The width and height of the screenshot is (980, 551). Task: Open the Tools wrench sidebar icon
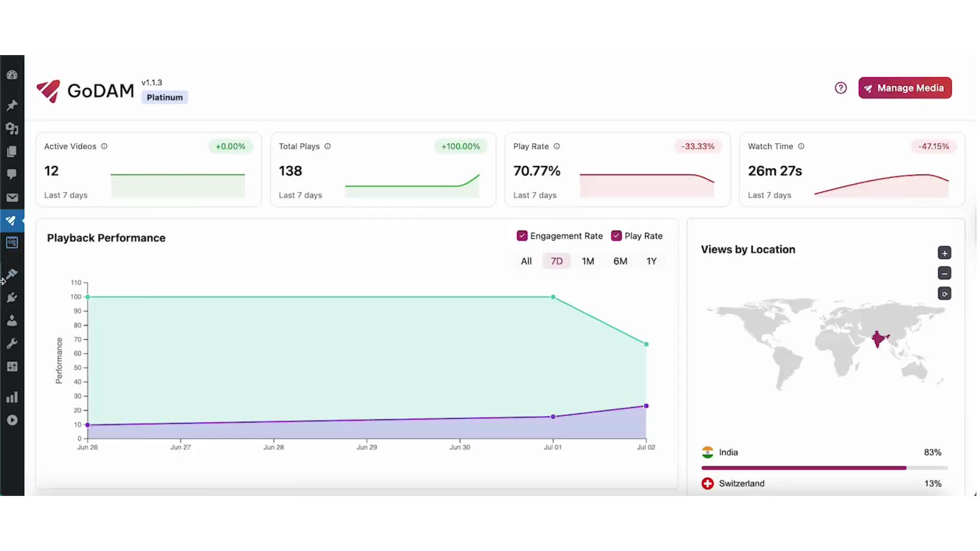coord(12,343)
